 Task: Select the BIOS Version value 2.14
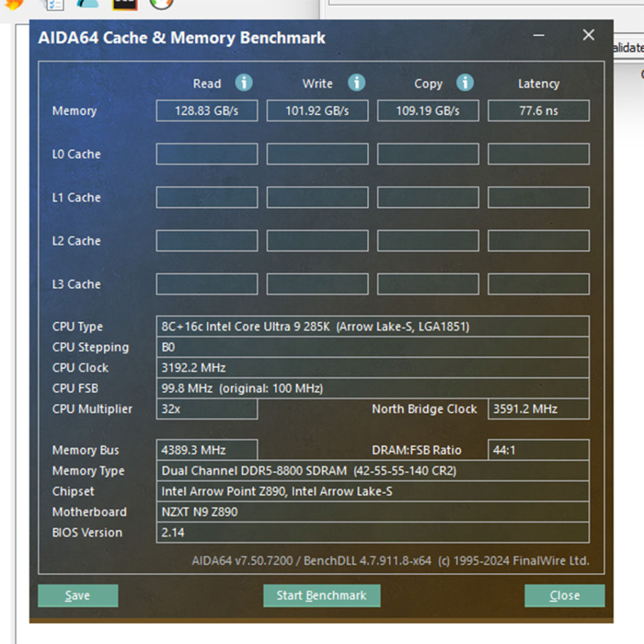coord(373,532)
